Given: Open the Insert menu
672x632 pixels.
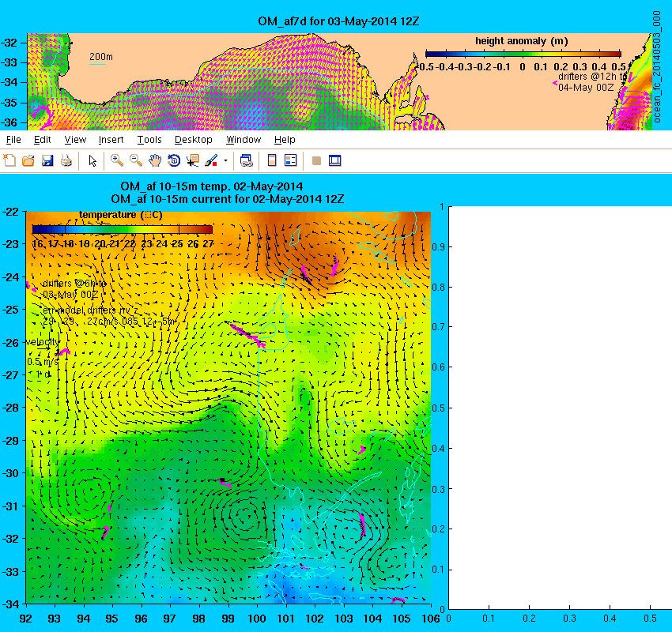Looking at the screenshot, I should click(x=111, y=140).
